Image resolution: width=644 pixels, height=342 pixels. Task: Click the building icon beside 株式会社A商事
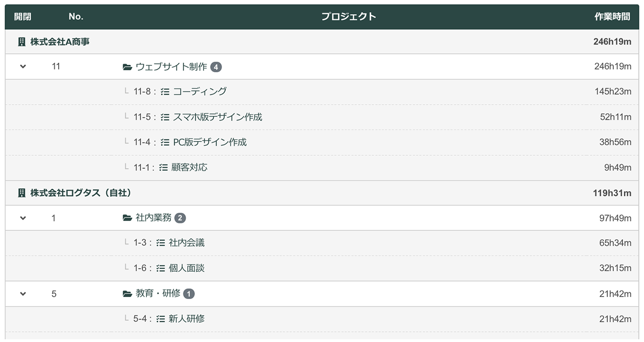[x=21, y=42]
